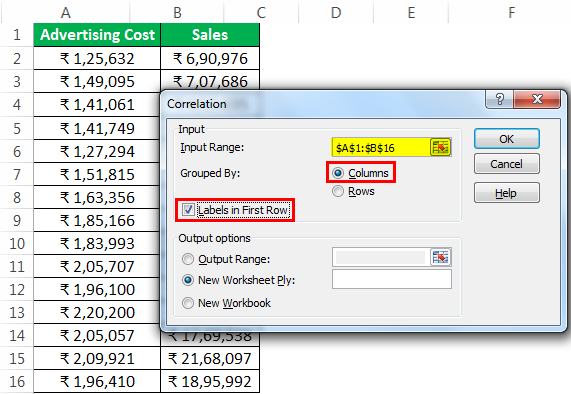The image size is (571, 394).
Task: Click cell with ₹ 2,09,921
Action: pyautogui.click(x=97, y=358)
